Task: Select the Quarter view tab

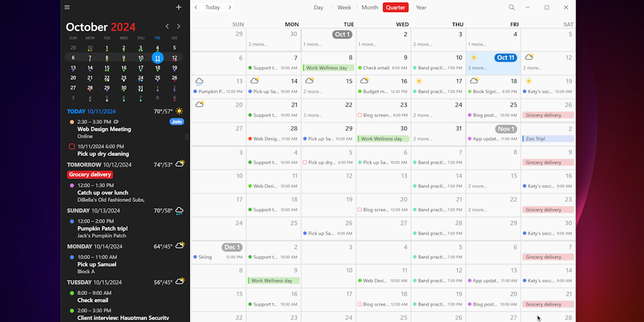Action: click(396, 8)
